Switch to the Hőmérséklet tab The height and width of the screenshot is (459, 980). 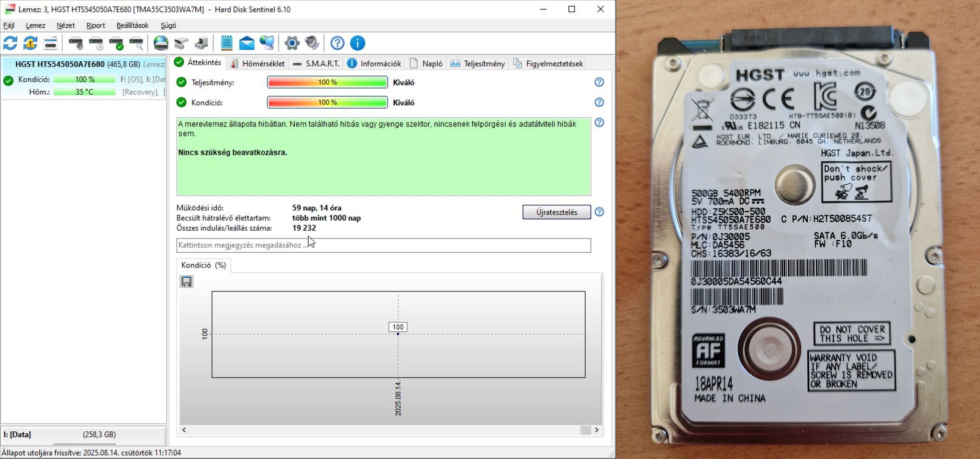point(257,63)
